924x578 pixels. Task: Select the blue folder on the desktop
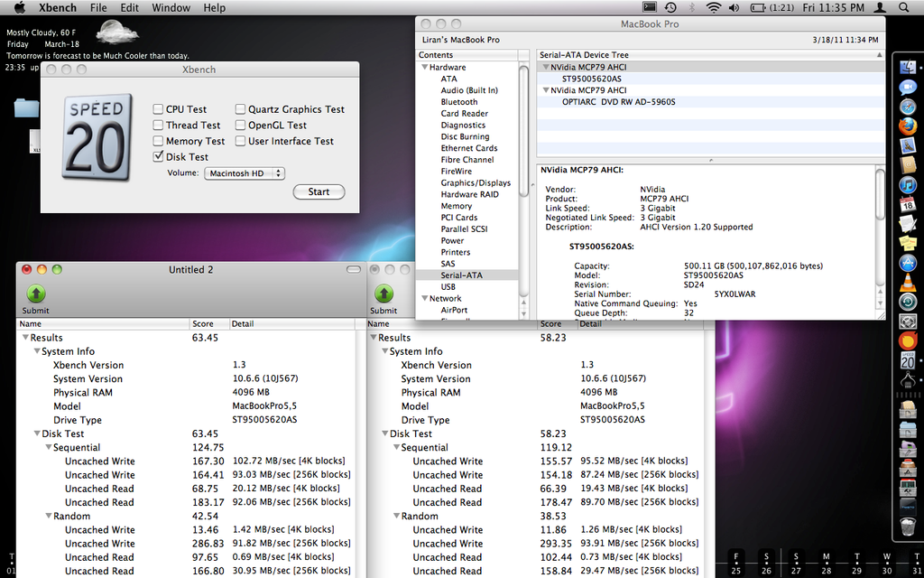point(26,108)
